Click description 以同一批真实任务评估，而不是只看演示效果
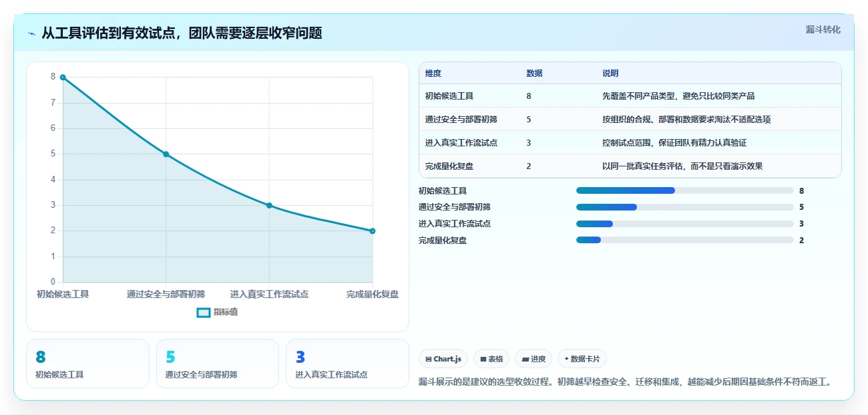Viewport: 868px width, 415px height. [682, 166]
